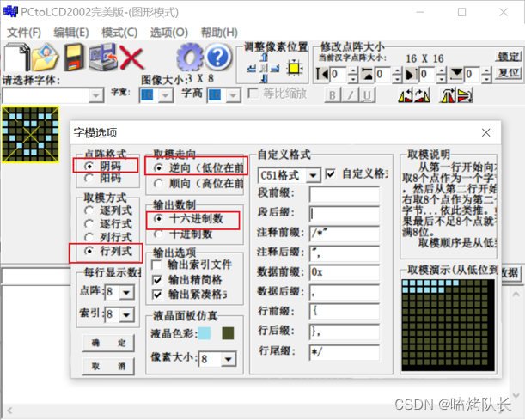Viewport: 525px width, 420px height.
Task: Click the 数据前缀 input field
Action: pyautogui.click(x=345, y=272)
